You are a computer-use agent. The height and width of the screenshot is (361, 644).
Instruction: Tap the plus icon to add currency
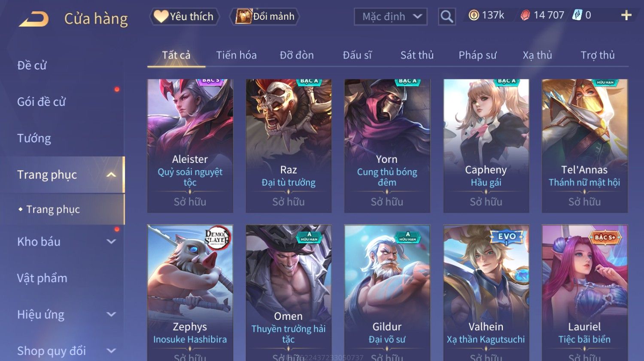point(626,15)
